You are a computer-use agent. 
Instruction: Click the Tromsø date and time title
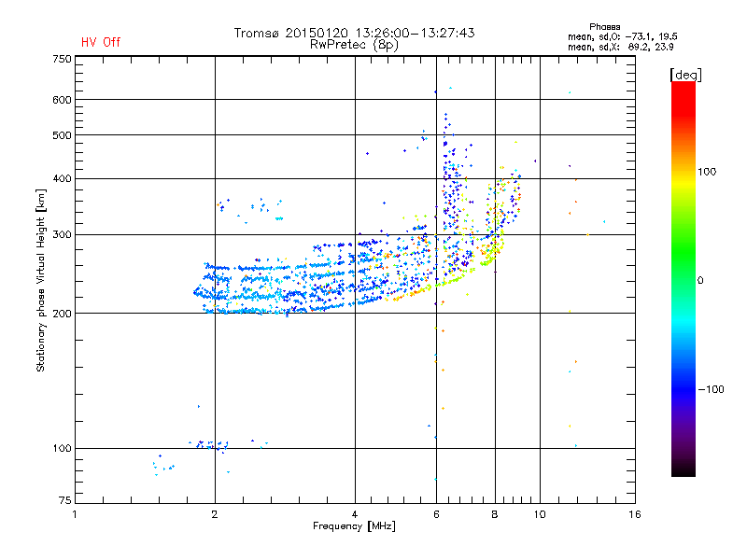[x=354, y=33]
